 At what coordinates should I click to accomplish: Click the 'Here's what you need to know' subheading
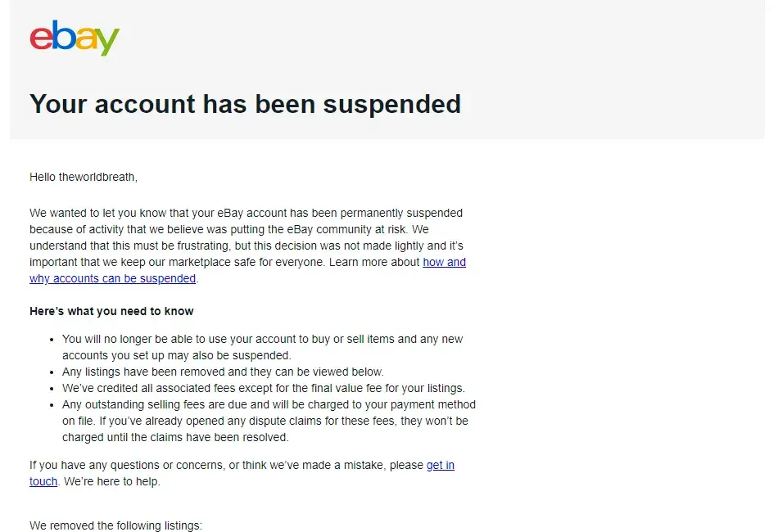point(111,311)
